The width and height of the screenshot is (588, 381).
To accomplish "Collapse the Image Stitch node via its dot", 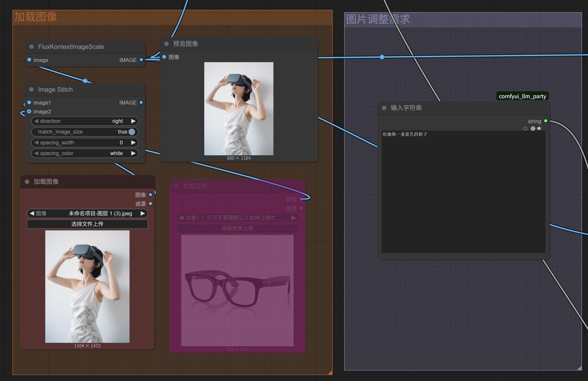I will click(31, 90).
